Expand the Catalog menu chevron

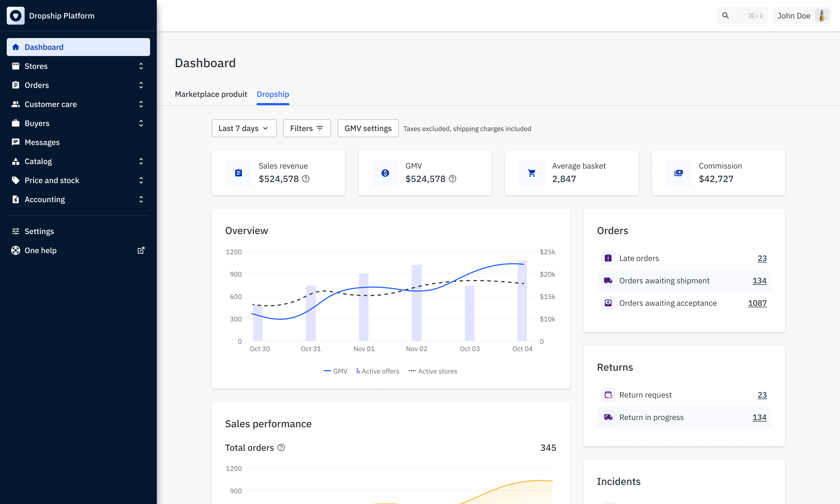[141, 161]
